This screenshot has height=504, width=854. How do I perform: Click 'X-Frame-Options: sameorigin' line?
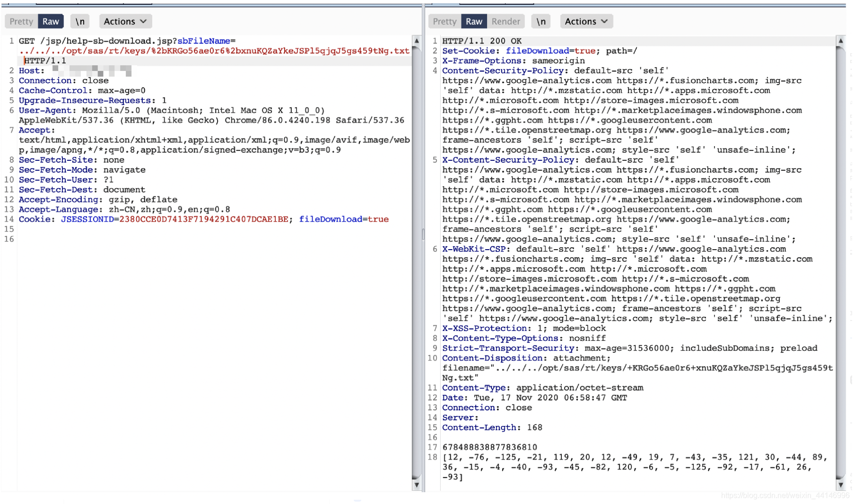point(514,61)
